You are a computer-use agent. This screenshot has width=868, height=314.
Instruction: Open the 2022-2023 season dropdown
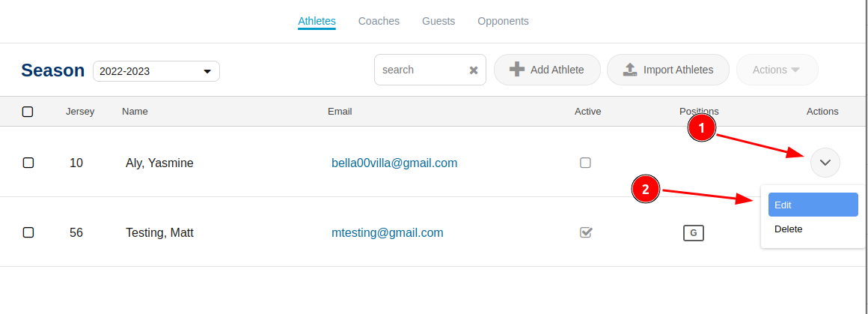tap(156, 71)
